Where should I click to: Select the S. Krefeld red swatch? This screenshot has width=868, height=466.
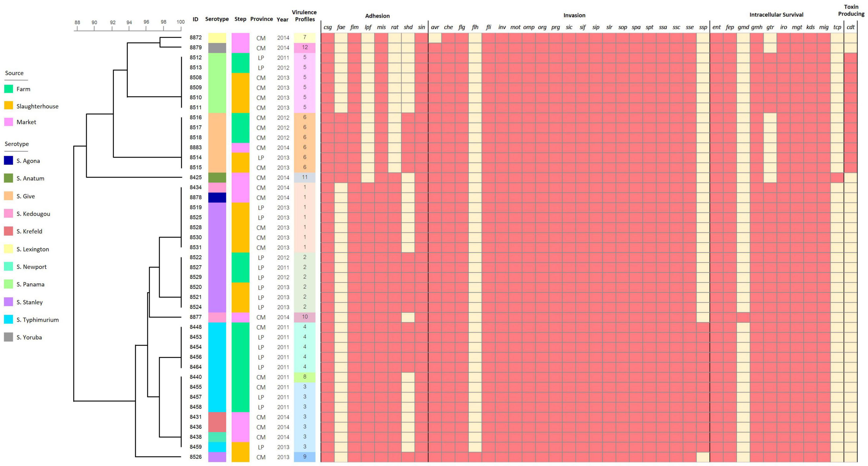8,231
